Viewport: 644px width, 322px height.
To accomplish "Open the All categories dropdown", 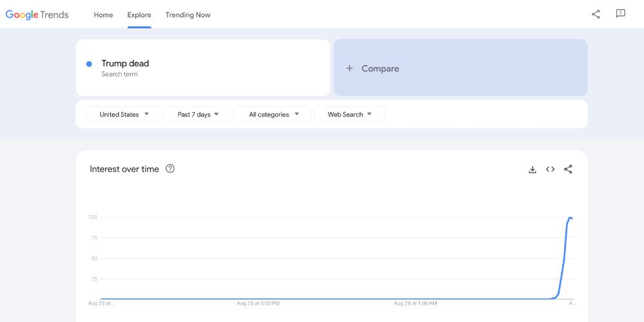I will tap(273, 114).
